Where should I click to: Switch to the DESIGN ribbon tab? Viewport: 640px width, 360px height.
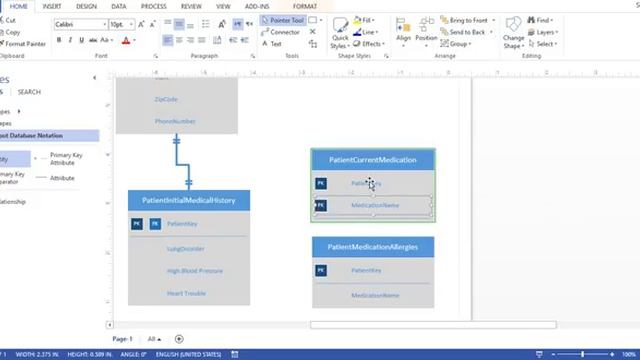tap(87, 6)
